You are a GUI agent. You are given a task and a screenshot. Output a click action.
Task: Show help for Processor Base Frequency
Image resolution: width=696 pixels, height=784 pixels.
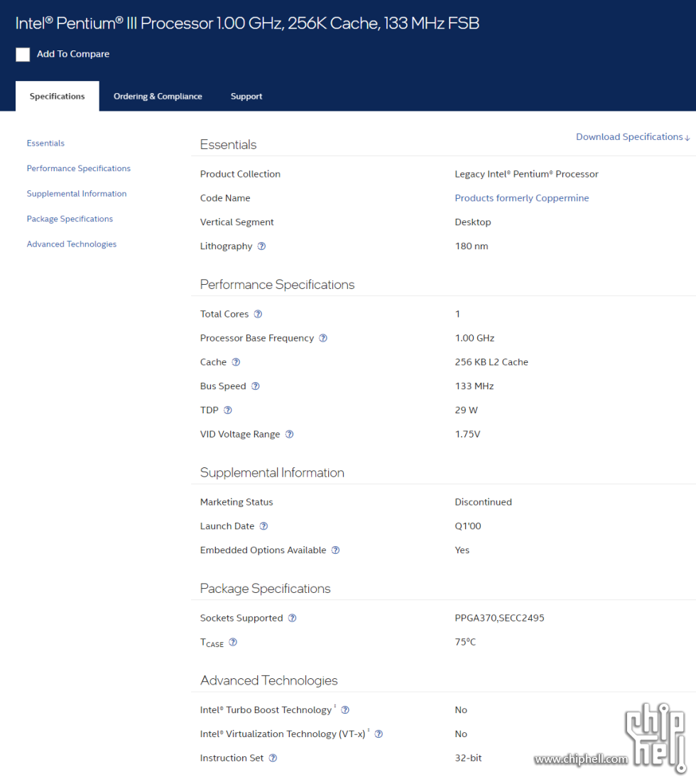(323, 338)
